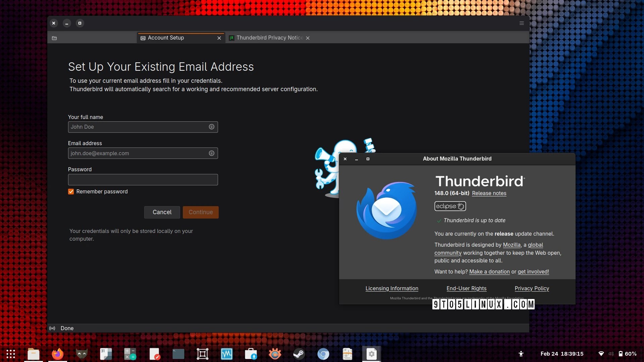Uncheck the Remember password checkbox
This screenshot has width=644, height=362.
(x=71, y=192)
